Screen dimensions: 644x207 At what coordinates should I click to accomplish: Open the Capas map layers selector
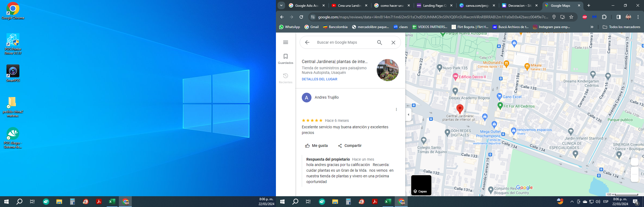421,185
